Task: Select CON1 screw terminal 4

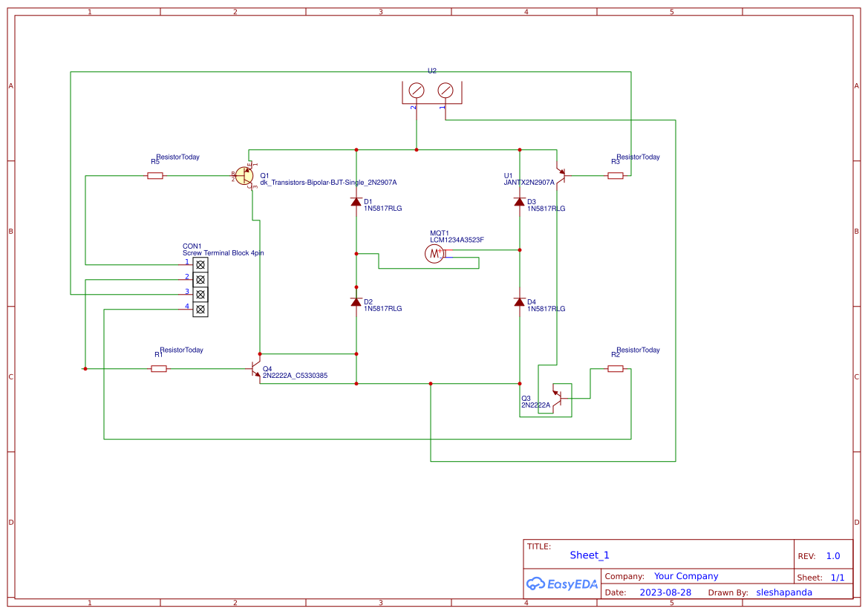Action: coord(200,310)
